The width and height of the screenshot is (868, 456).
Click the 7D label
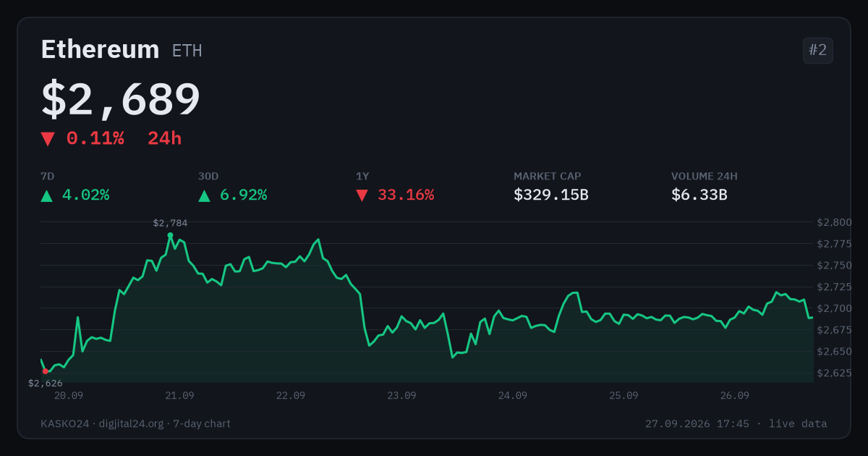click(48, 176)
